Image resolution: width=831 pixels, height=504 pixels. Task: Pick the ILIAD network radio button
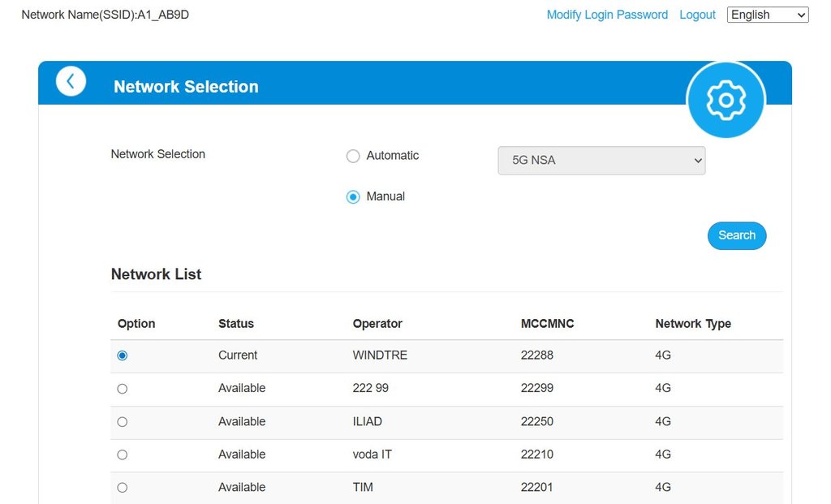(123, 422)
